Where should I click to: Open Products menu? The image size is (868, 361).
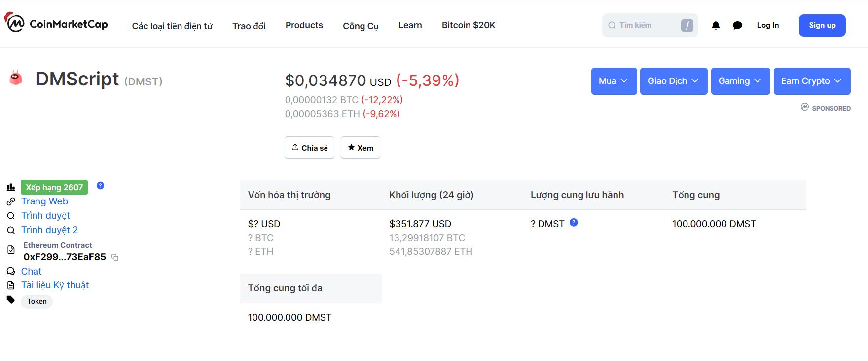pyautogui.click(x=304, y=25)
